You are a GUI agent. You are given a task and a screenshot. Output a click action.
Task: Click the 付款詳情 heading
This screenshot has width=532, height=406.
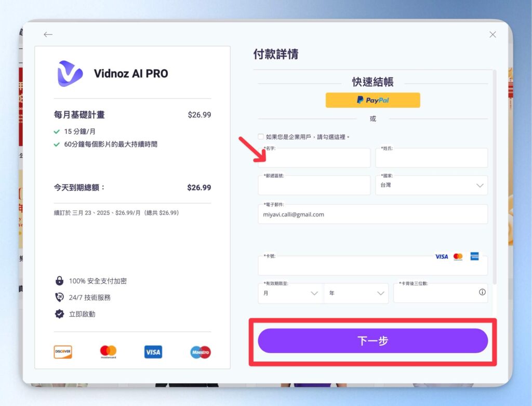pyautogui.click(x=276, y=54)
